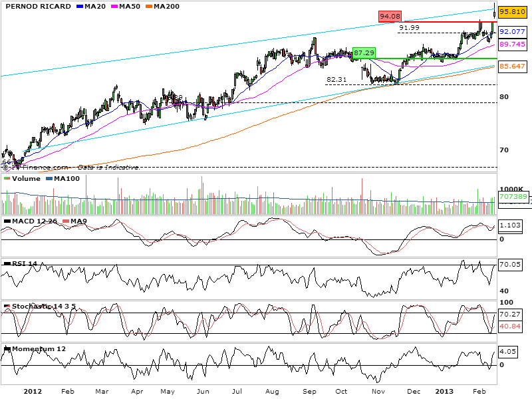Click the 100 stochastic axis label
This screenshot has height=399, width=532.
coord(507,303)
